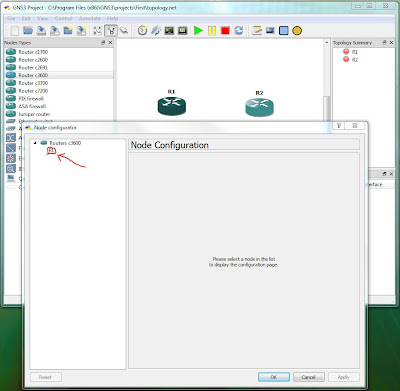
Task: Select Routers c3600 in configurator tree
Action: click(x=65, y=143)
